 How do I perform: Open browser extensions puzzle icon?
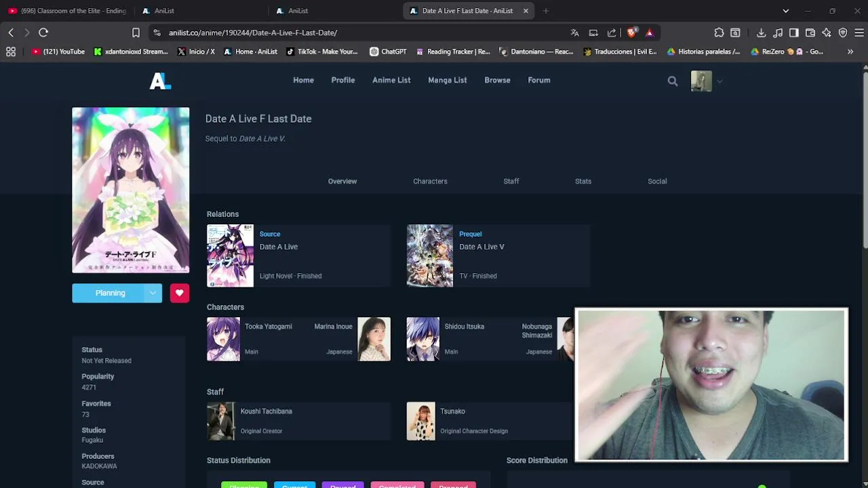[x=719, y=33]
